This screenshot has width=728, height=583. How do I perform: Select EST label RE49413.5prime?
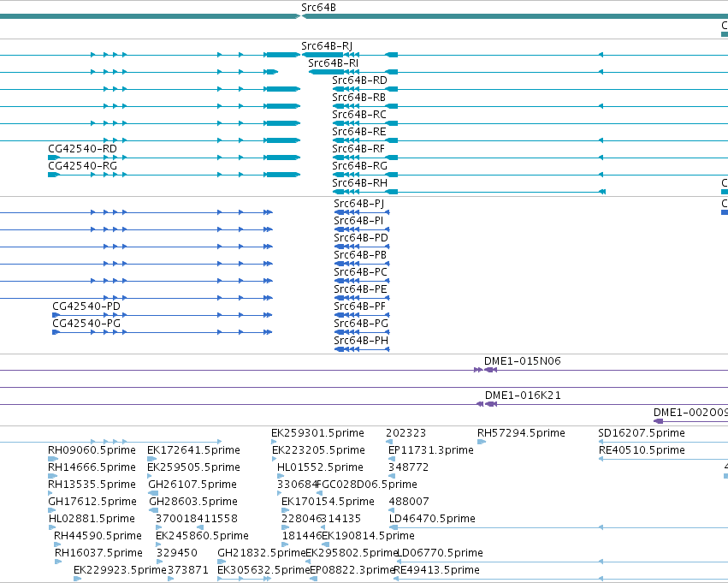(436, 571)
